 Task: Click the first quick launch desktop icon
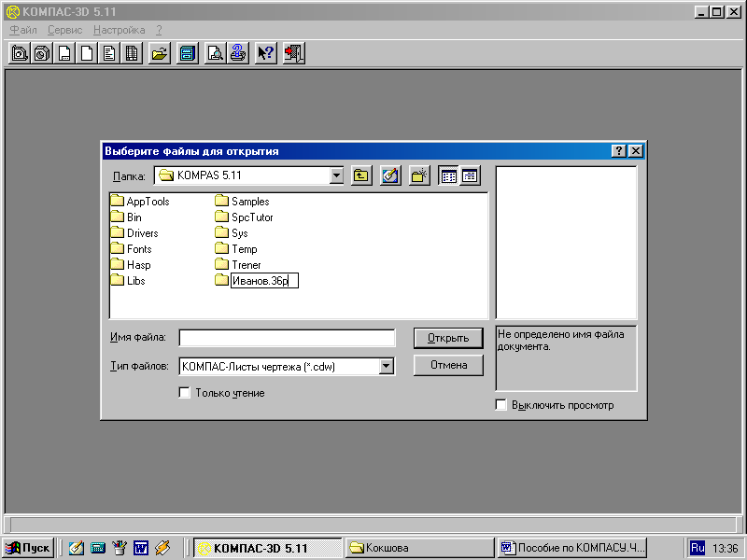coord(76,548)
